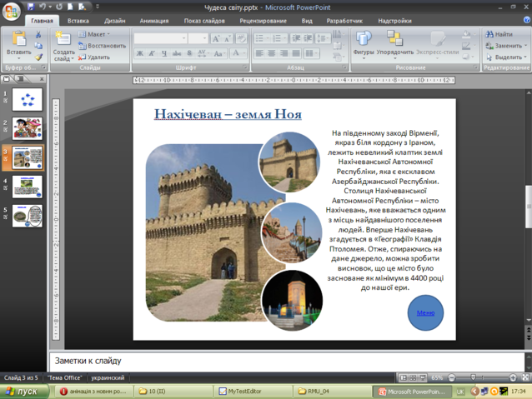This screenshot has height=399, width=532.
Task: Select slide 4 thumbnail
Action: (28, 187)
